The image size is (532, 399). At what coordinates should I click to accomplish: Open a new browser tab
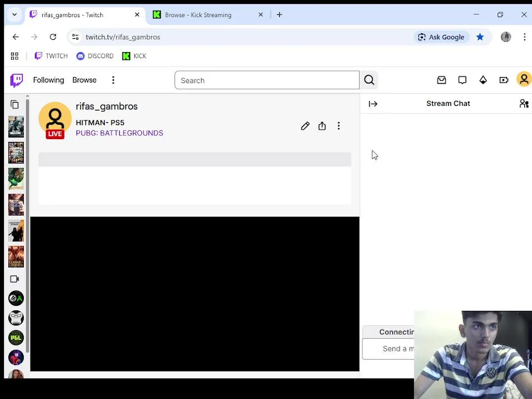[279, 14]
